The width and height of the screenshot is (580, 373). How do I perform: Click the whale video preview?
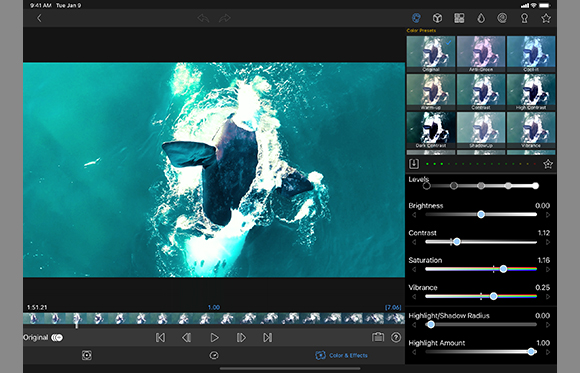tap(214, 170)
